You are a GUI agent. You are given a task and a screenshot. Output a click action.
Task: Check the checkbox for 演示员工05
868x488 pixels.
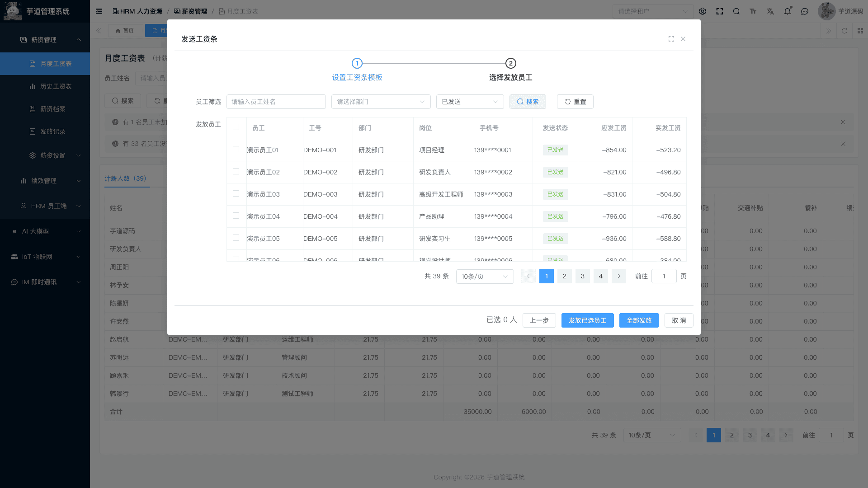coord(236,238)
